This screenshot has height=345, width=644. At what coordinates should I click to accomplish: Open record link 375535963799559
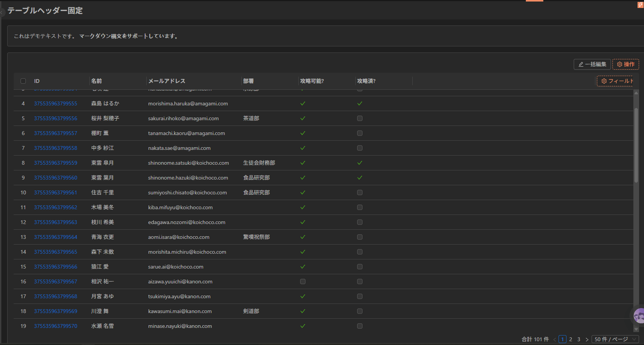[55, 163]
